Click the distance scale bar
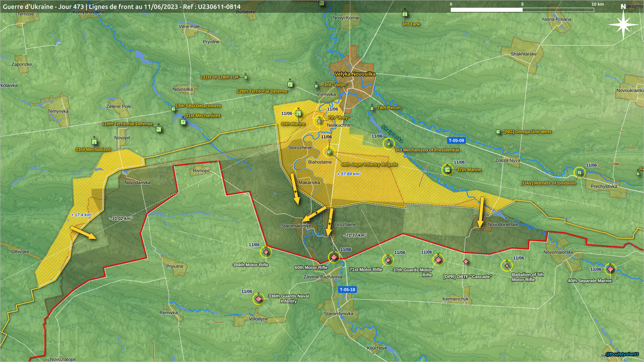Screen dimensions: 644x362 point(522,10)
